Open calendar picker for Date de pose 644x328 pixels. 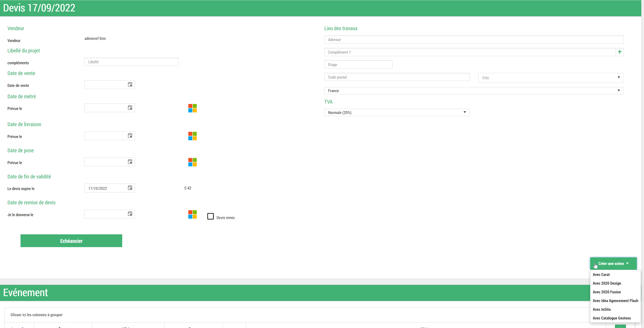[x=130, y=162]
